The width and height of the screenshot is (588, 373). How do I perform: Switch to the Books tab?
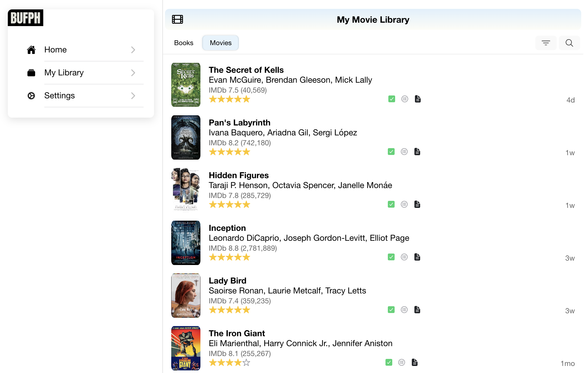(x=183, y=43)
